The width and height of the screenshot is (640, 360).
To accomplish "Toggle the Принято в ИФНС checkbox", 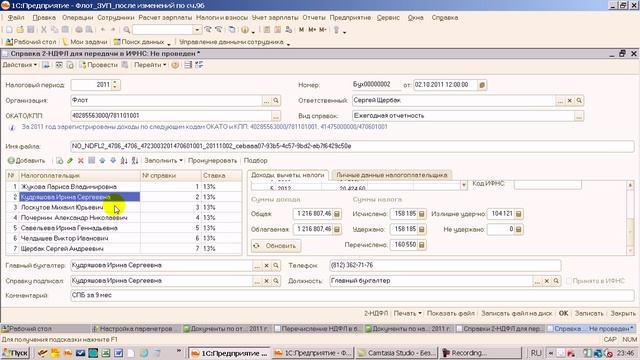I will tap(569, 281).
